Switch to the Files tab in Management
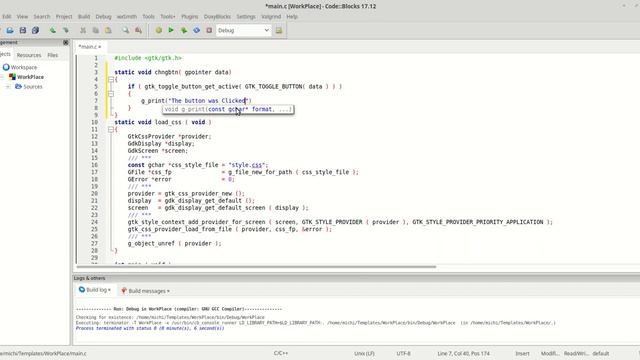The width and height of the screenshot is (640, 360). 53,55
